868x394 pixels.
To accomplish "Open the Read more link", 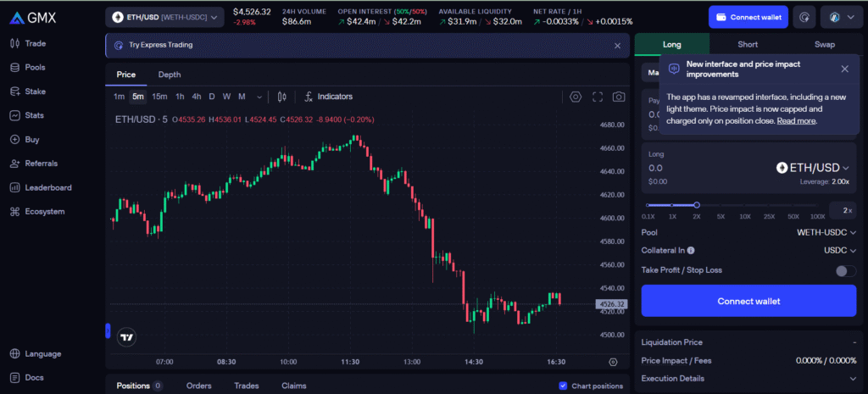I will tap(796, 121).
